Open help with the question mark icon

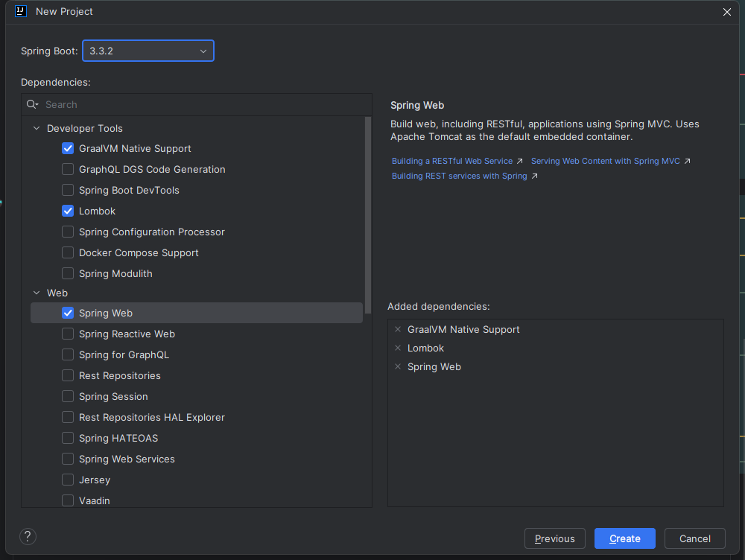(x=28, y=536)
